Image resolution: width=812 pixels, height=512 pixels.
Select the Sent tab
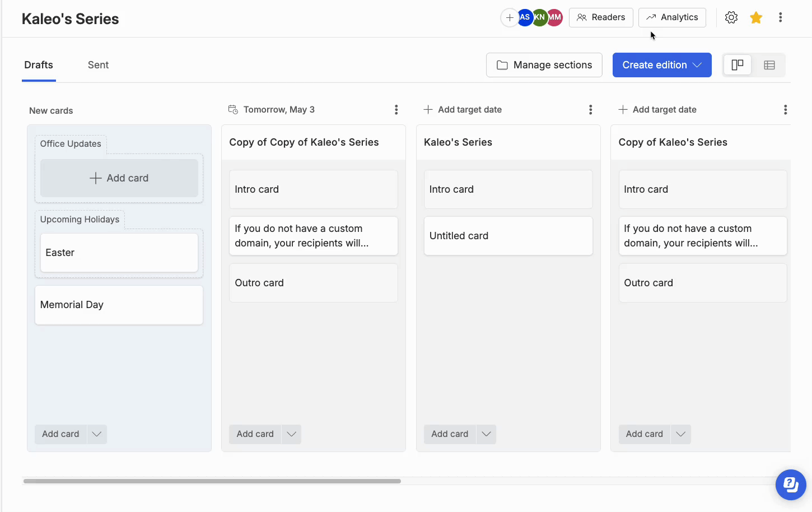tap(98, 65)
